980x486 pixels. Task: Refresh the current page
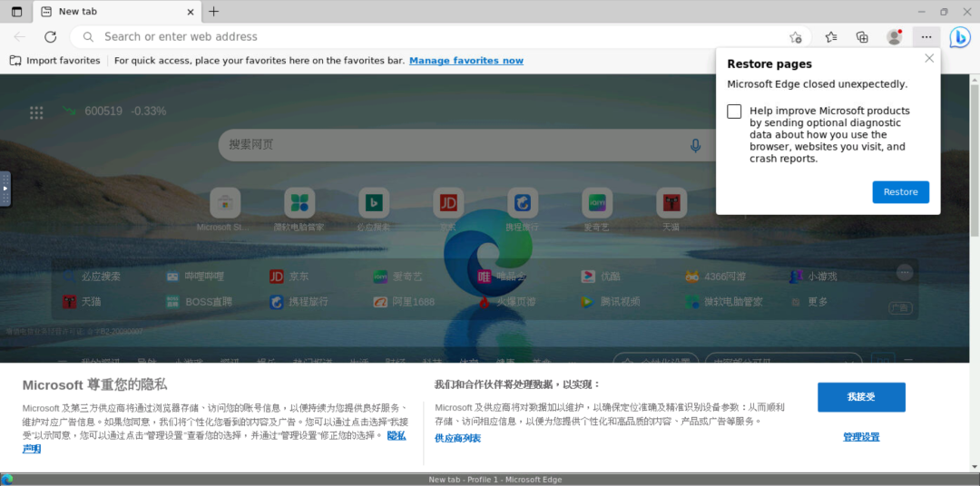(x=51, y=37)
